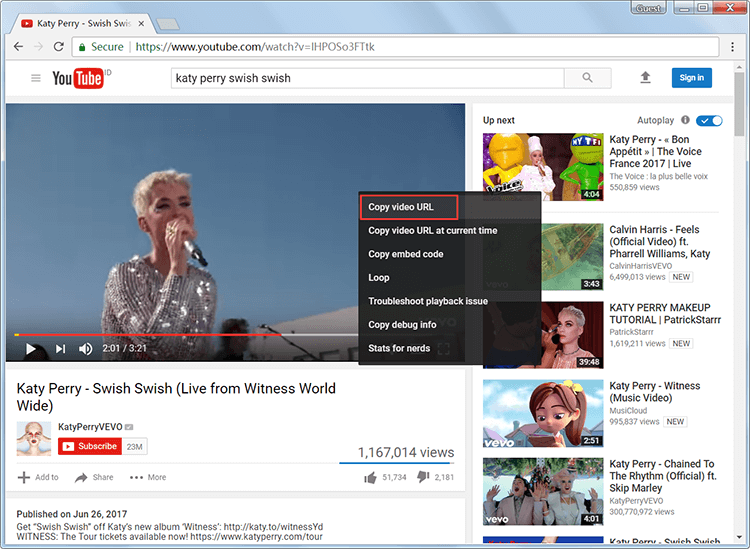Screen dimensions: 750x549
Task: Open the KatyPerryVEVO channel name link
Action: click(90, 427)
